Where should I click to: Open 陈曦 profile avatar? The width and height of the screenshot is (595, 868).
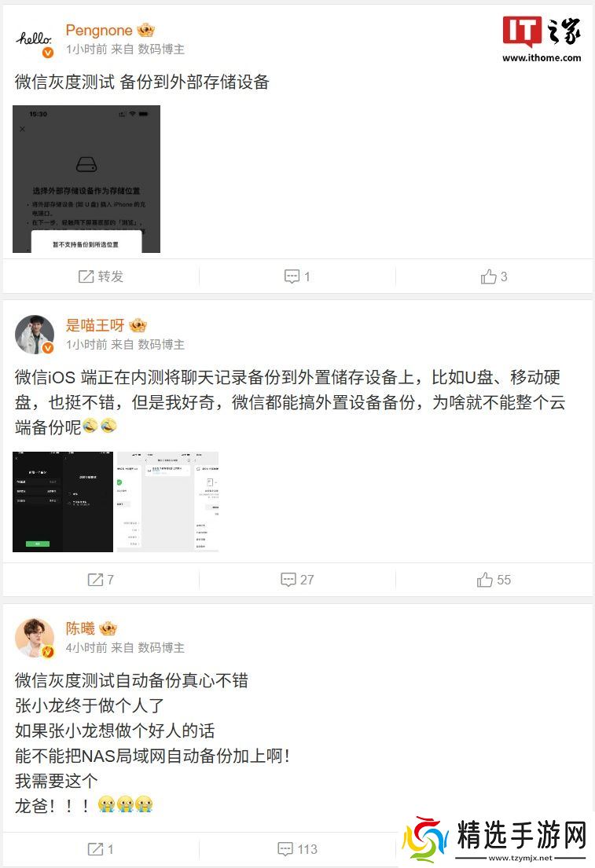(35, 638)
